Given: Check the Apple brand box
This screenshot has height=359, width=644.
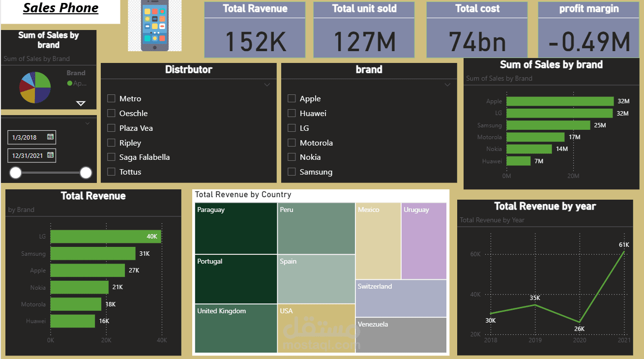Looking at the screenshot, I should pos(292,98).
